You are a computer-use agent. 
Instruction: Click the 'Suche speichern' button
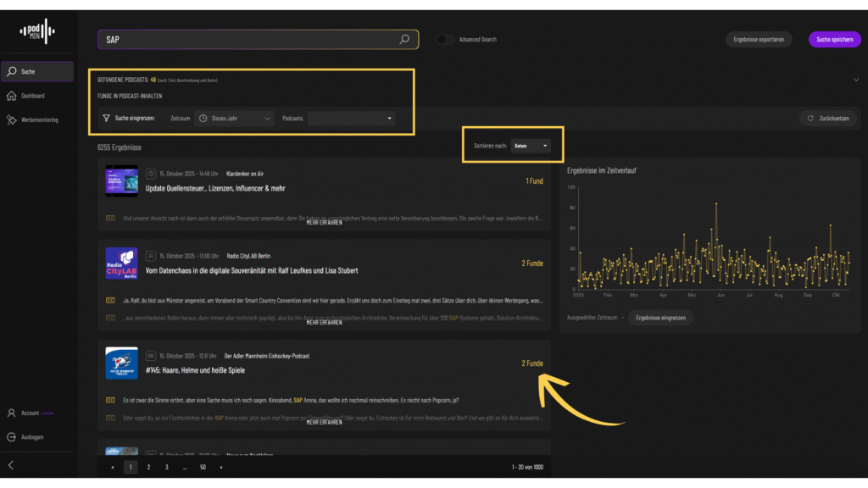(x=834, y=39)
